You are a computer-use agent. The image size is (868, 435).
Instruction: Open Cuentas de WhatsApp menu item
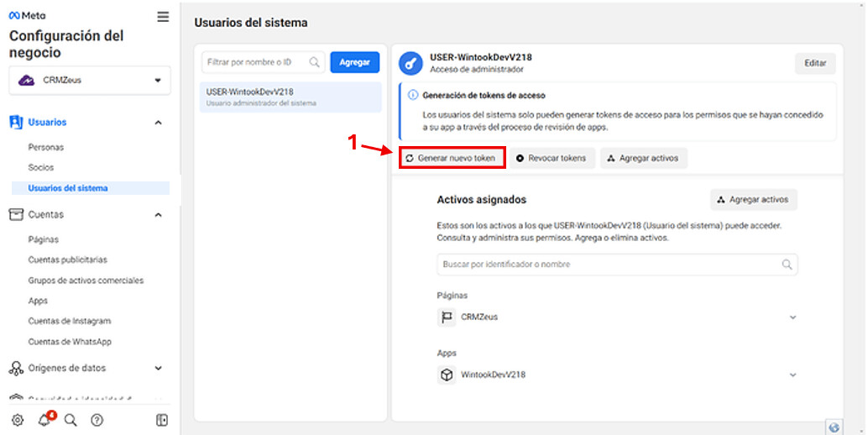pyautogui.click(x=70, y=342)
